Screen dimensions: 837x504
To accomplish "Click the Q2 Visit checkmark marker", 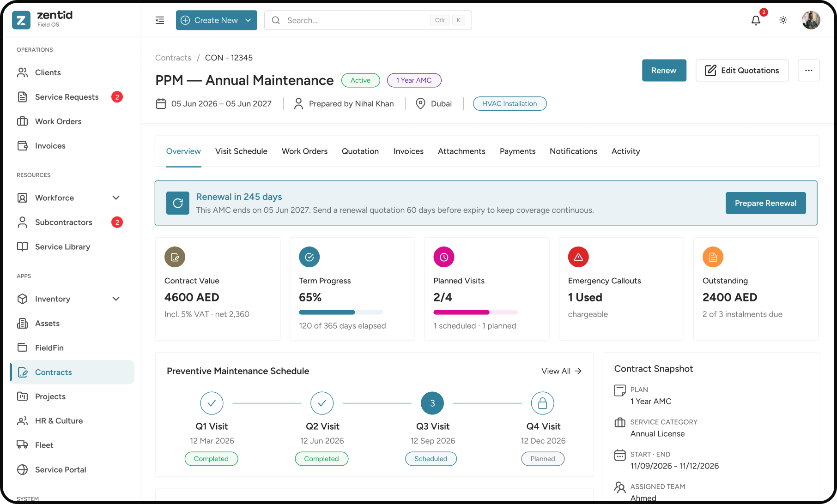I will point(322,403).
